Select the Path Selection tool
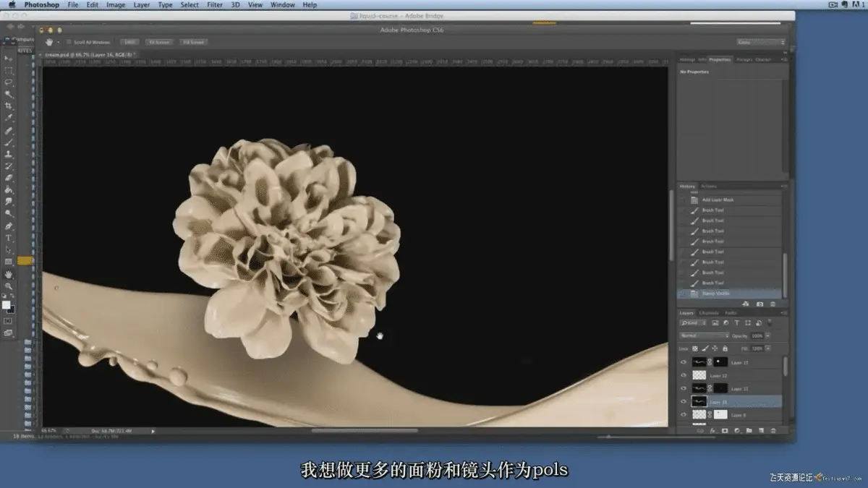The width and height of the screenshot is (868, 488). coord(9,250)
